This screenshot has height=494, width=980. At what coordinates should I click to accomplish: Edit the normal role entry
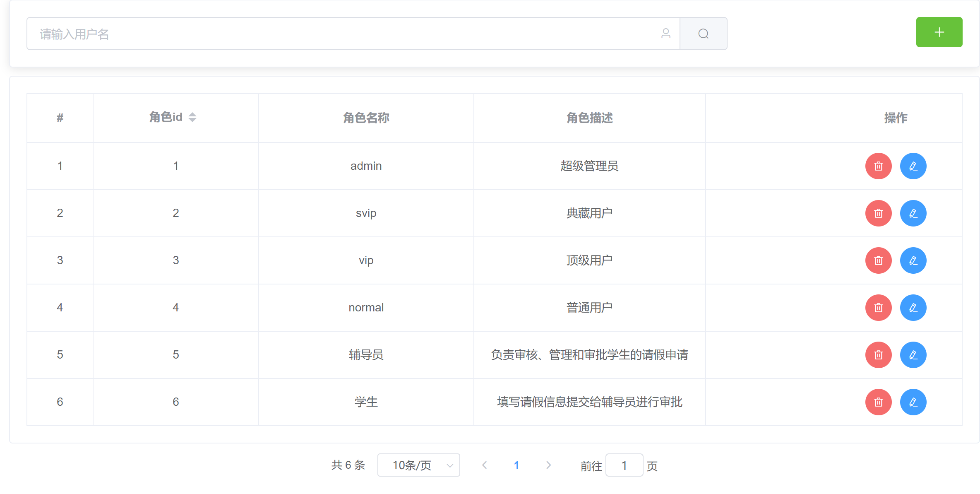click(x=913, y=308)
